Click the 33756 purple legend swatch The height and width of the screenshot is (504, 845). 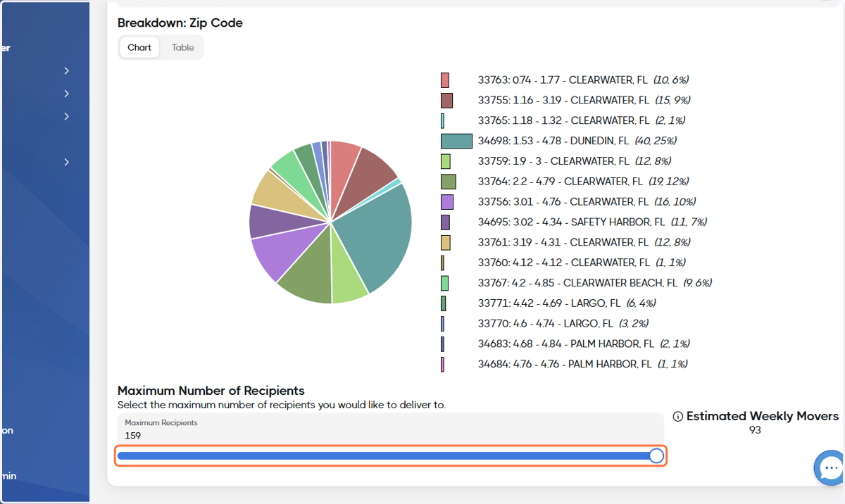tap(447, 202)
